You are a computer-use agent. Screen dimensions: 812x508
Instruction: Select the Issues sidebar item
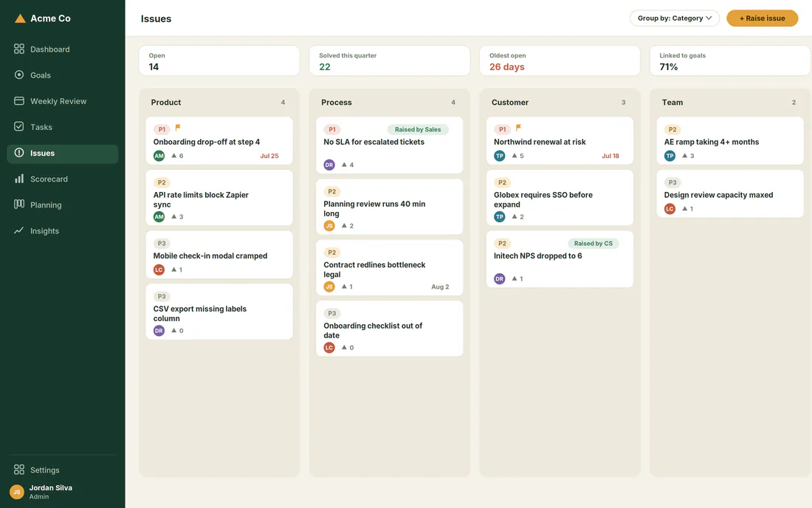62,154
